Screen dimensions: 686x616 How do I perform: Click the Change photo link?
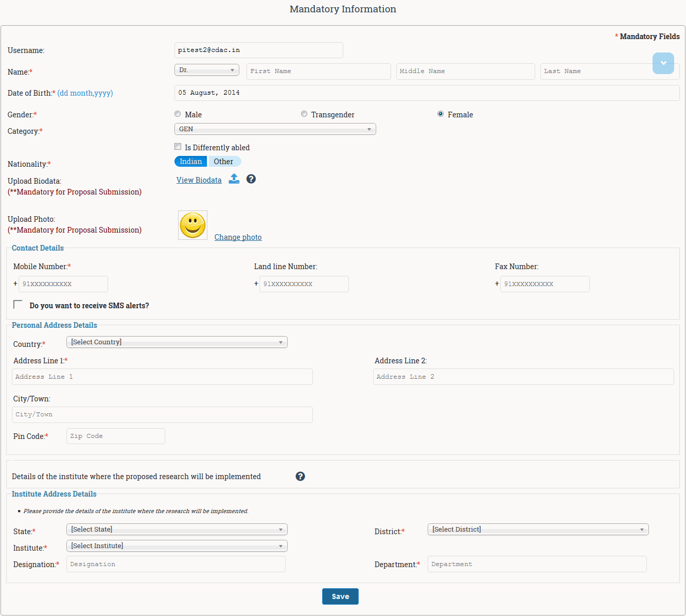pyautogui.click(x=238, y=237)
